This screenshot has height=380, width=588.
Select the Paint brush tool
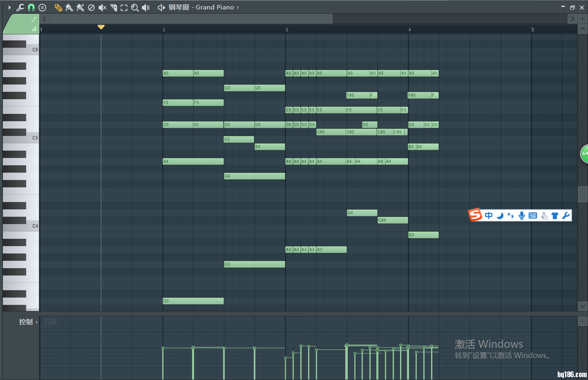tap(69, 7)
